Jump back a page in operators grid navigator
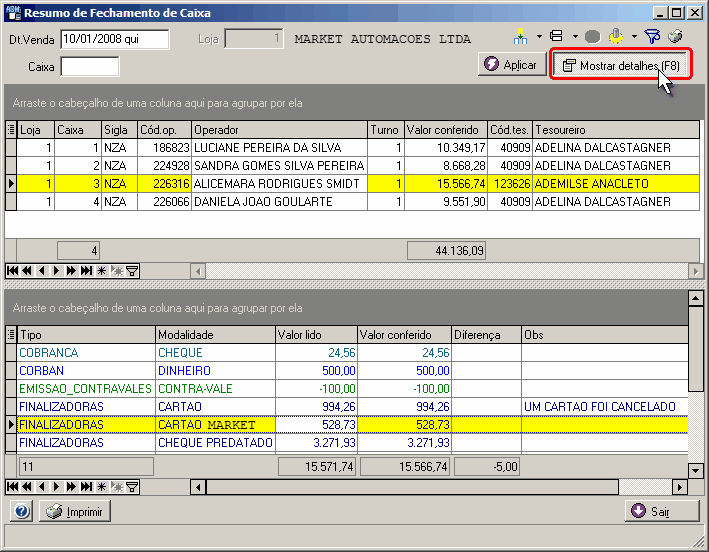 point(27,271)
